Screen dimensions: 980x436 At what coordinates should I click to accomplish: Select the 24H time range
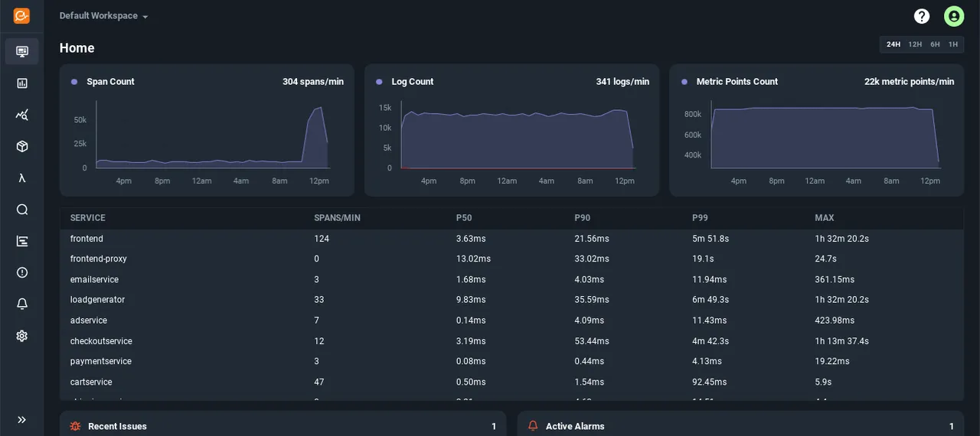tap(893, 44)
